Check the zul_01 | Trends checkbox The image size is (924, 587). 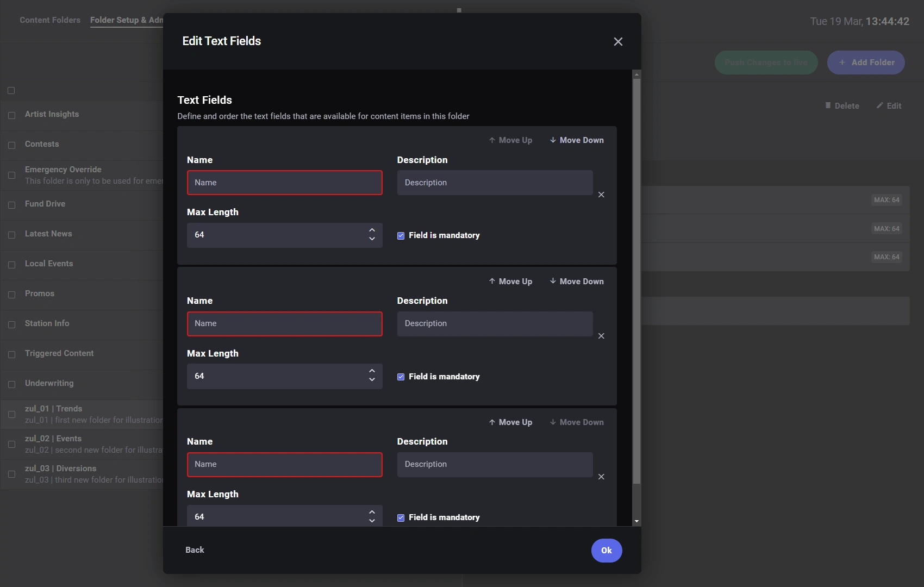pyautogui.click(x=11, y=414)
